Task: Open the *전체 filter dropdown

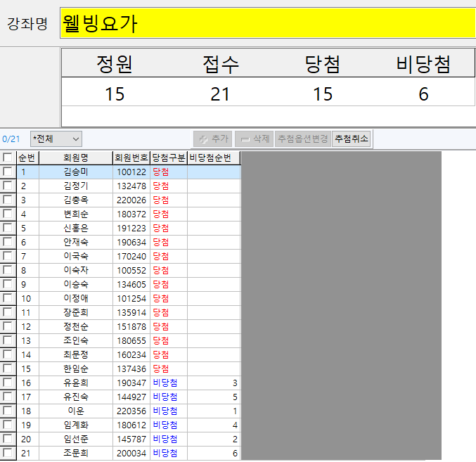Action: pos(56,139)
